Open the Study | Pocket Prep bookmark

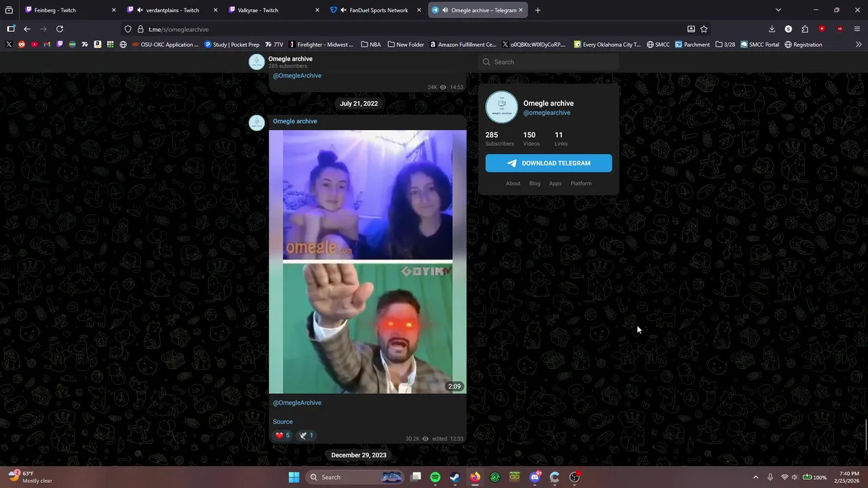(232, 45)
